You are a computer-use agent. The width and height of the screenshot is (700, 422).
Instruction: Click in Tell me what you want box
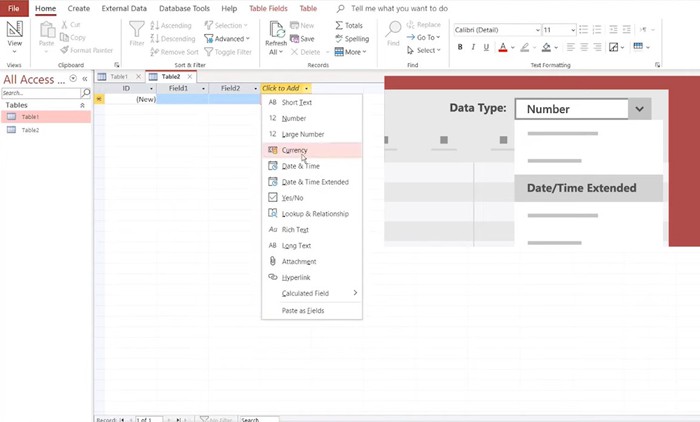tap(399, 8)
